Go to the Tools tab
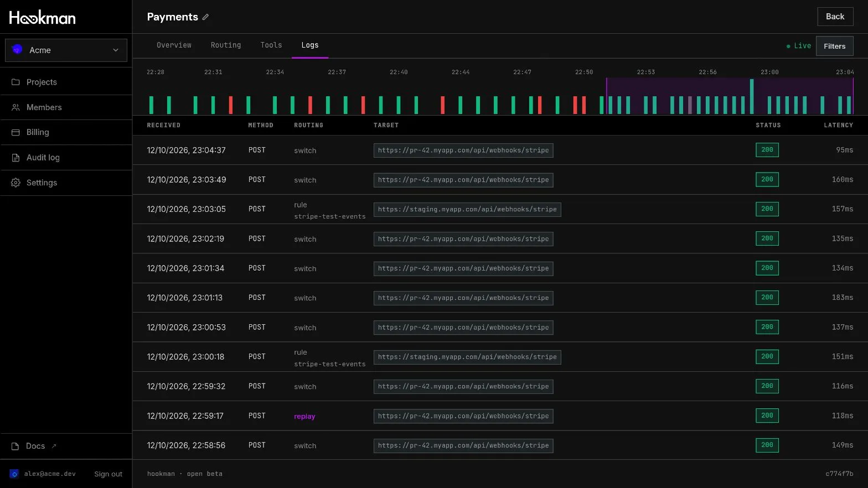This screenshot has width=868, height=488. [x=271, y=45]
